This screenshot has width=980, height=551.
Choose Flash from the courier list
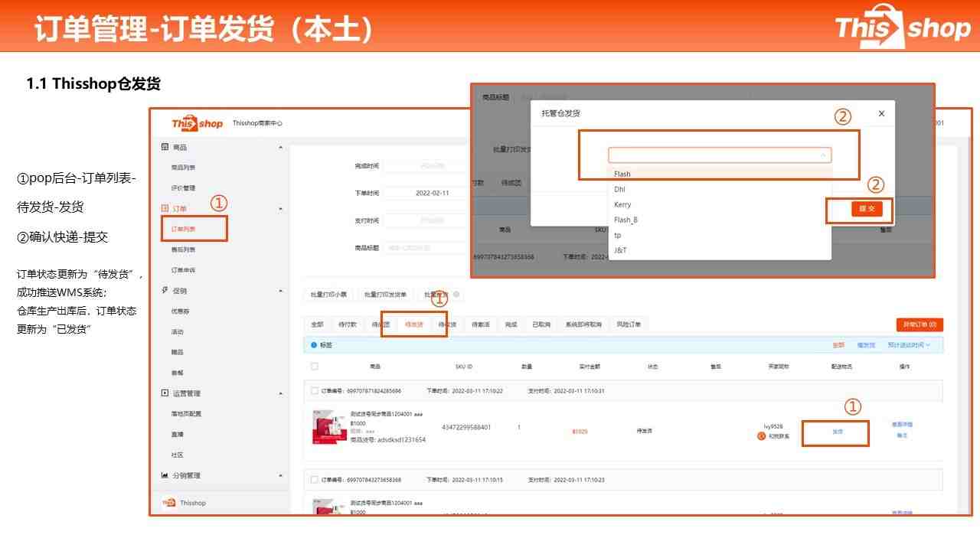720,174
